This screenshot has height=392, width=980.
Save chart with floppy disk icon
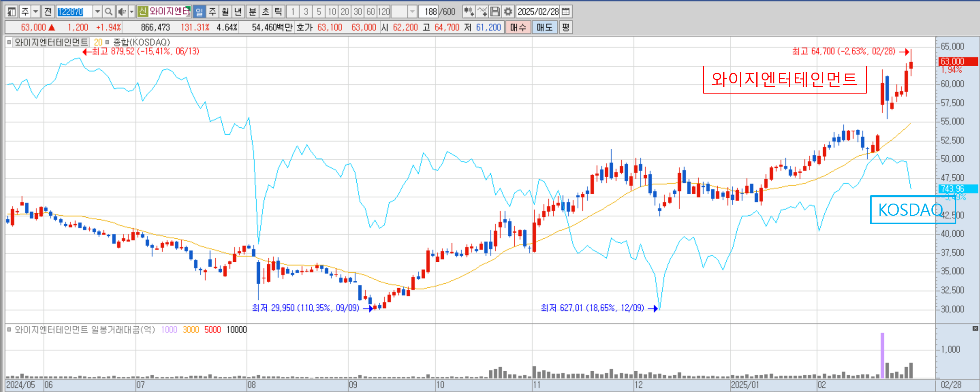[495, 12]
